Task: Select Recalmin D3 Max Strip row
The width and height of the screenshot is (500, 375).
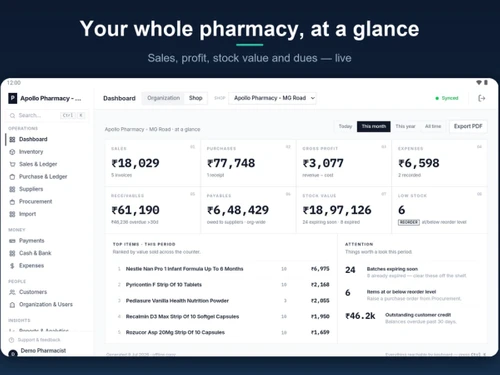Action: pyautogui.click(x=221, y=317)
